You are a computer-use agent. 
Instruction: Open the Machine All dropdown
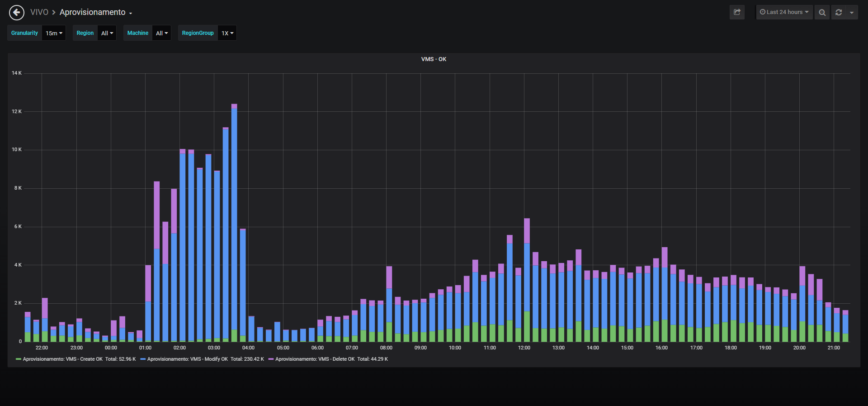pos(162,33)
